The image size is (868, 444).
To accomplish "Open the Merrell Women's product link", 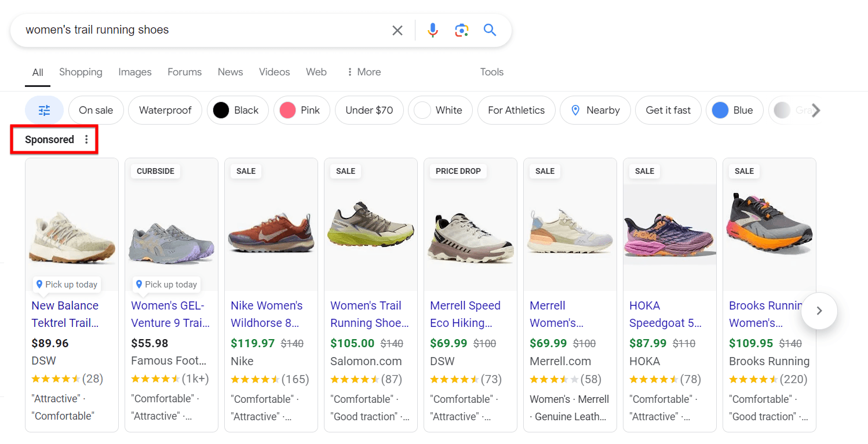I will click(557, 314).
